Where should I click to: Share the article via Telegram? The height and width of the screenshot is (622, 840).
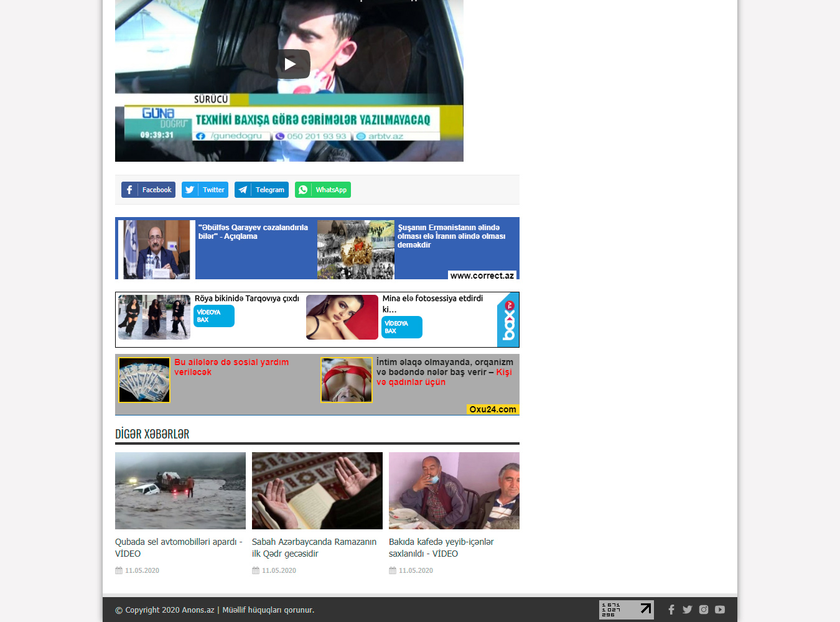tap(261, 190)
